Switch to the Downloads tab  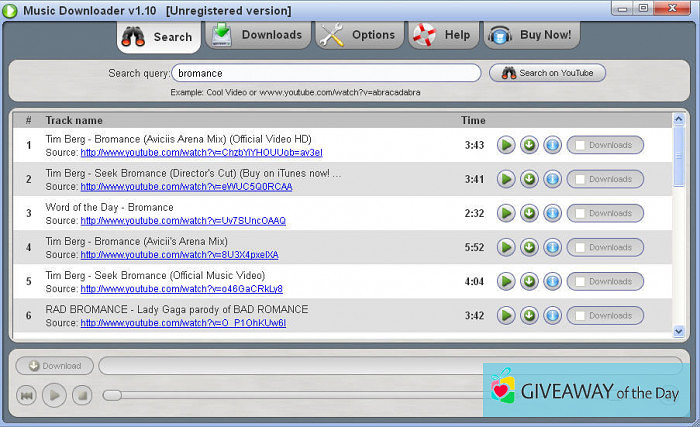(x=257, y=35)
